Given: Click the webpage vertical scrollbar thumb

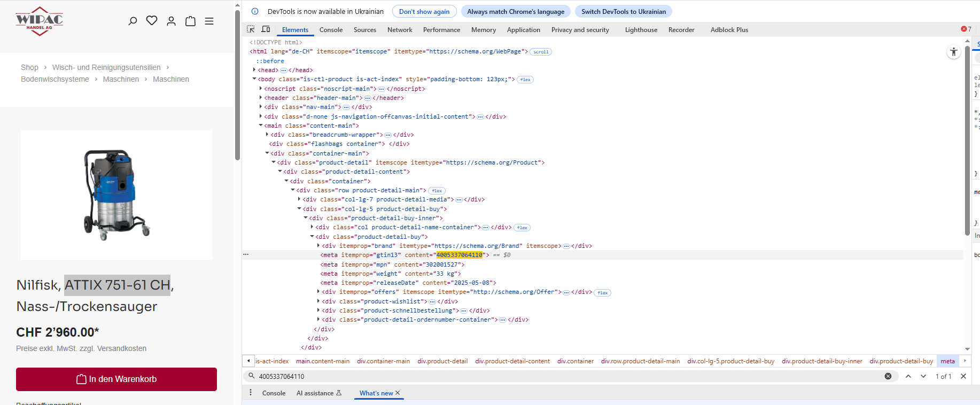Looking at the screenshot, I should pos(237,84).
